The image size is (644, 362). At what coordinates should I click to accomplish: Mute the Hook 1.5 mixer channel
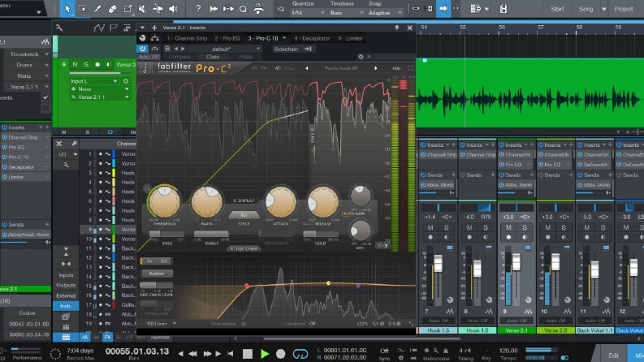pos(430,227)
